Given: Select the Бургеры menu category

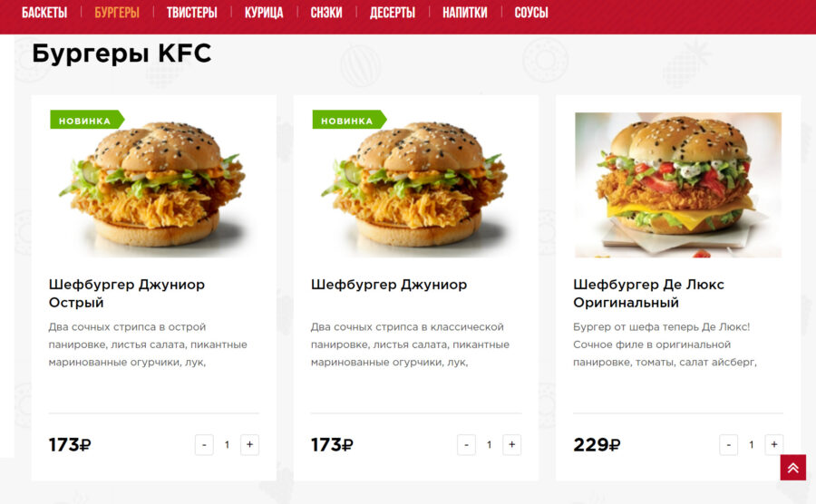Looking at the screenshot, I should [117, 13].
